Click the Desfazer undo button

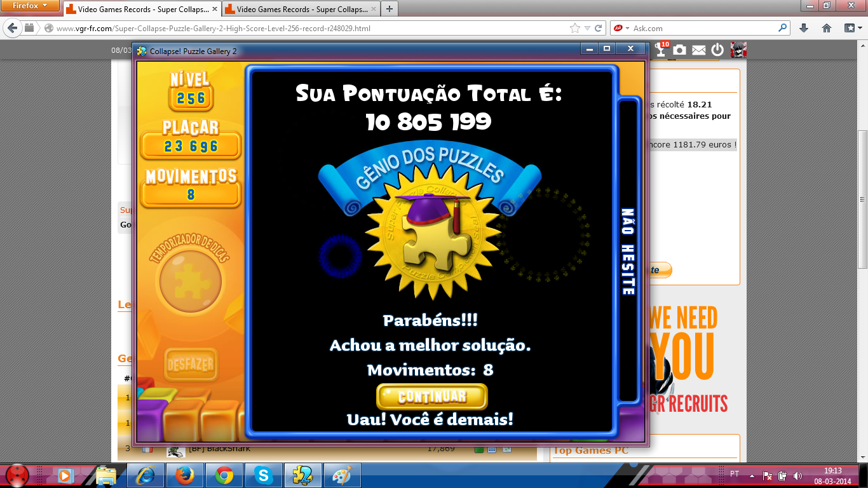pos(191,365)
